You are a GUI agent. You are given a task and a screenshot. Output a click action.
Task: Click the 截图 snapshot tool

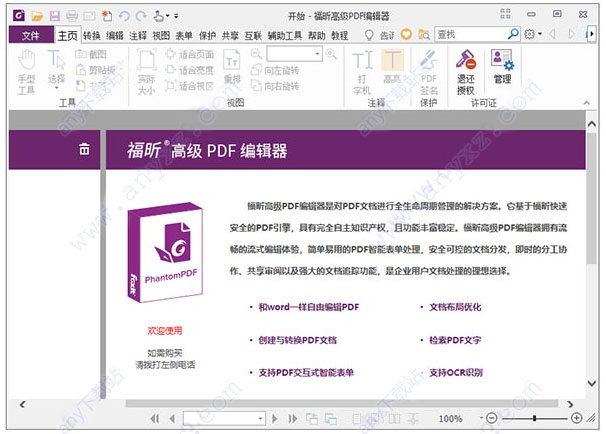[x=91, y=54]
